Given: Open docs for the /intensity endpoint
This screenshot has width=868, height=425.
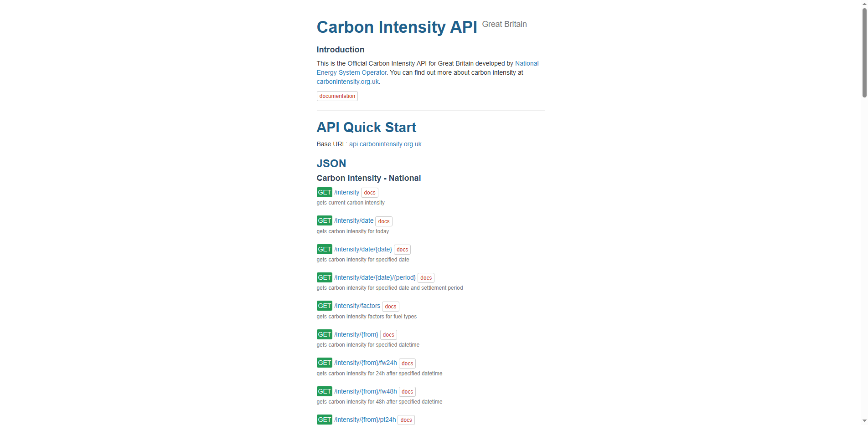Looking at the screenshot, I should point(369,193).
